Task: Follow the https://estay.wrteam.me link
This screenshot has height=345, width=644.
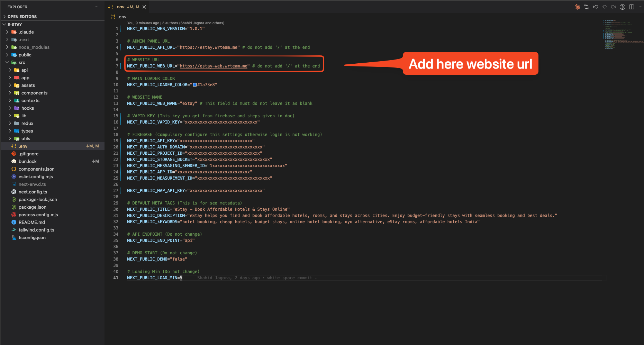Action: pyautogui.click(x=209, y=47)
